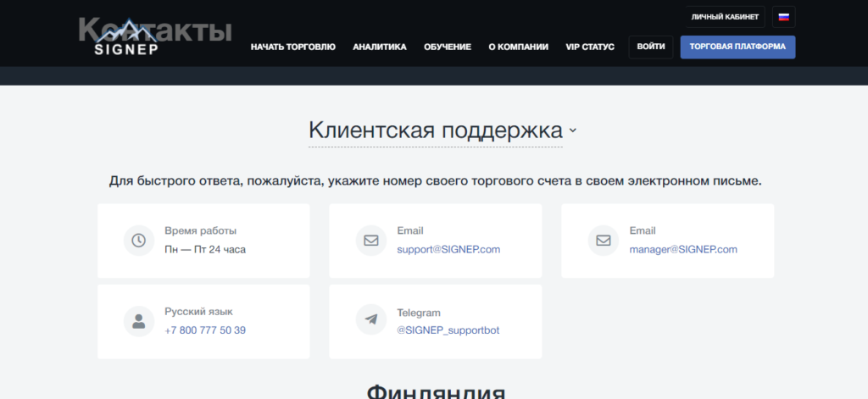Open the О компании menu

[x=518, y=47]
